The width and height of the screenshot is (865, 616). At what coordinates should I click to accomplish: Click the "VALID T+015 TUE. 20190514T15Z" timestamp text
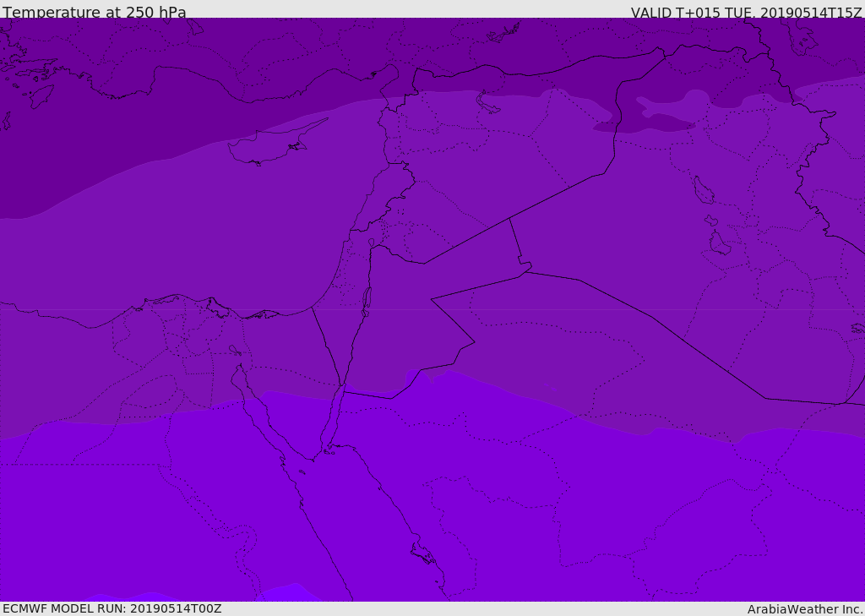point(746,13)
